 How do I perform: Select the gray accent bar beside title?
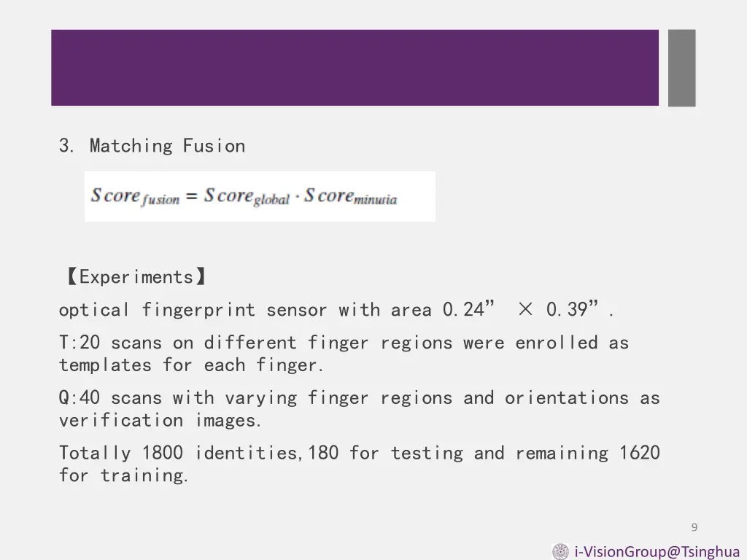click(682, 68)
